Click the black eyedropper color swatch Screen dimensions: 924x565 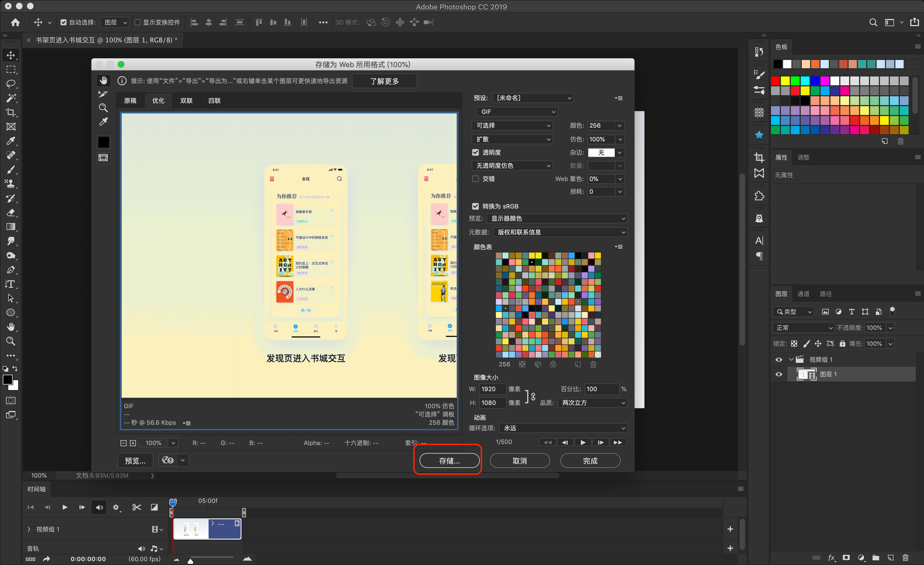(x=103, y=142)
